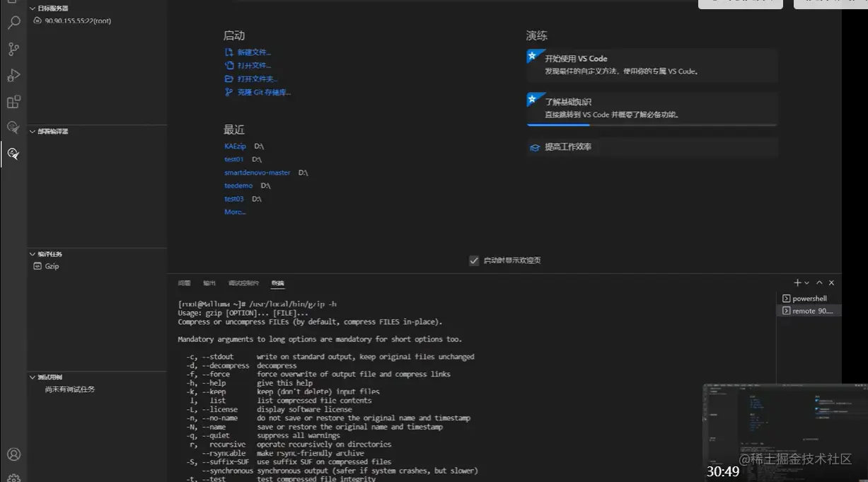Open the Extensions view
This screenshot has height=482, width=868.
click(13, 101)
